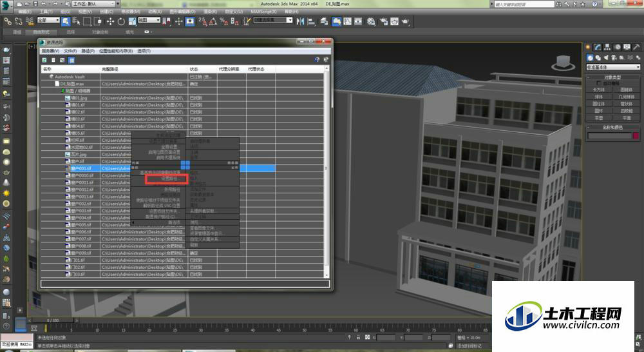Toggle the selection lock in status bar

(x=358, y=337)
